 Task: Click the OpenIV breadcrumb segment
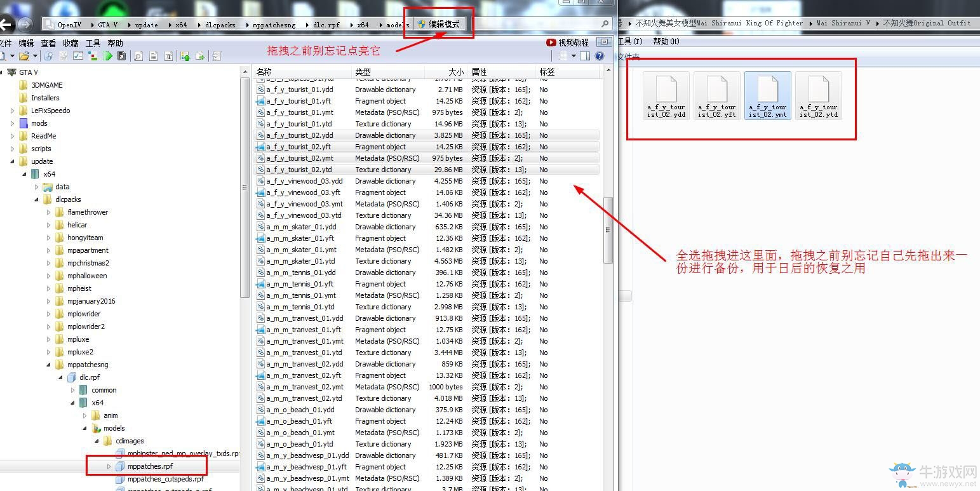tap(69, 25)
